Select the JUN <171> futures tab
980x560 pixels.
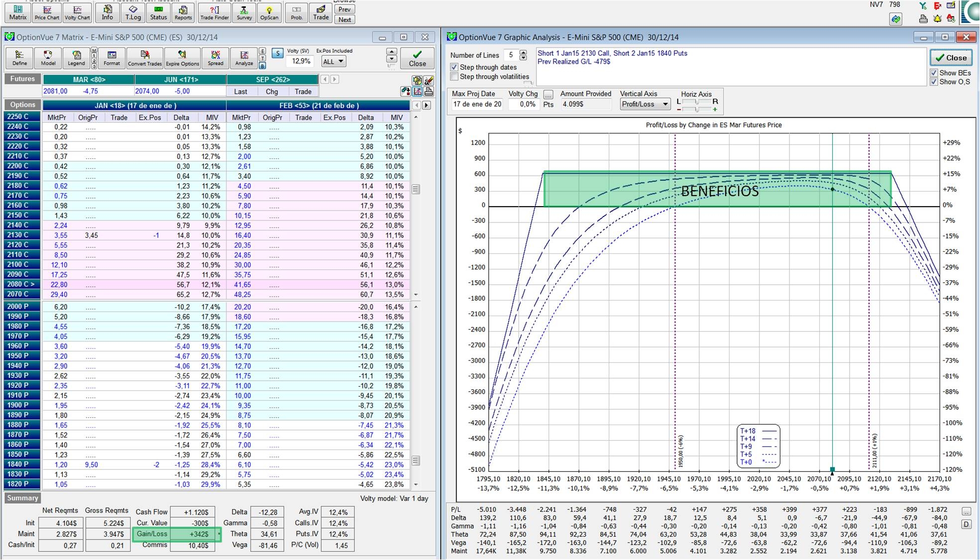[181, 80]
